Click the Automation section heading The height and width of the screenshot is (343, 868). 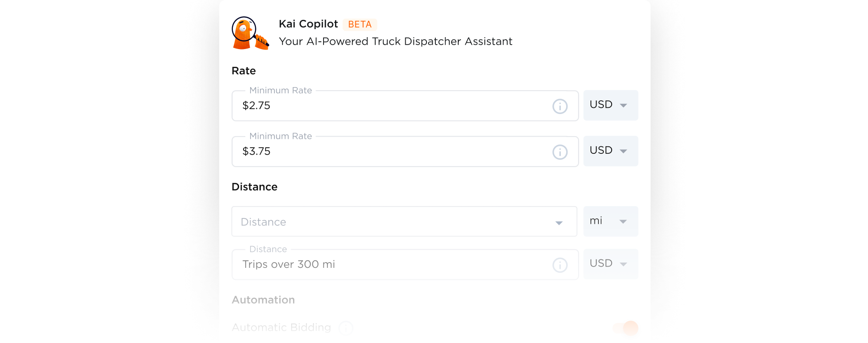pyautogui.click(x=263, y=300)
